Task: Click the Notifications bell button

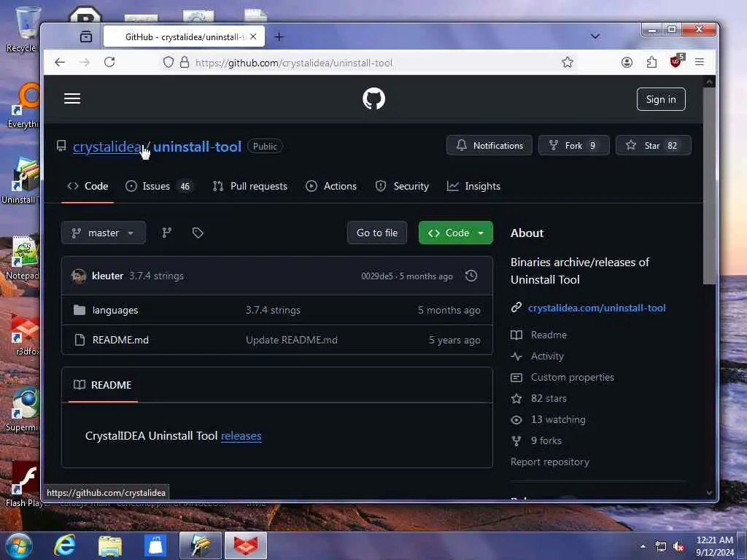Action: click(x=489, y=145)
